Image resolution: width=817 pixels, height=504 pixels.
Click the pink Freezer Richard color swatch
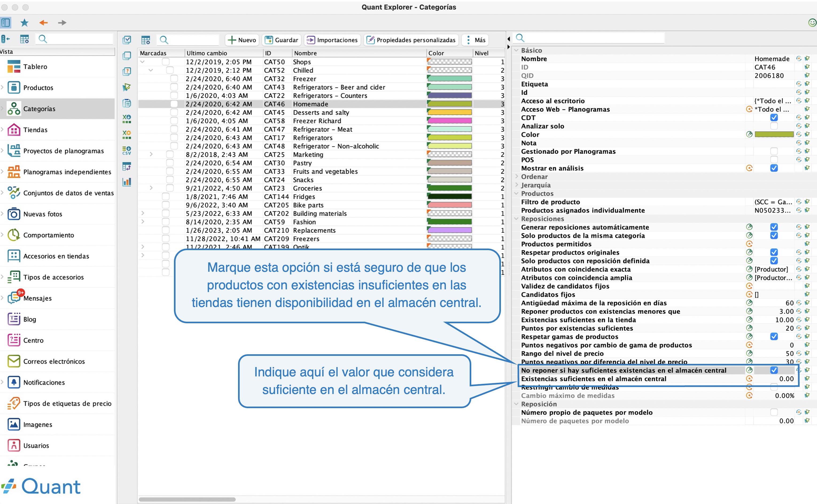450,121
